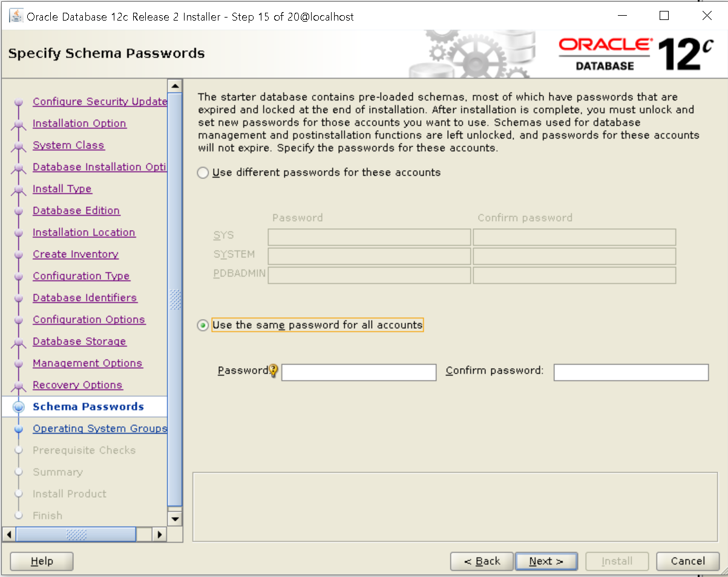Click the horizontal scrollbar right arrow
The height and width of the screenshot is (577, 728).
point(160,535)
